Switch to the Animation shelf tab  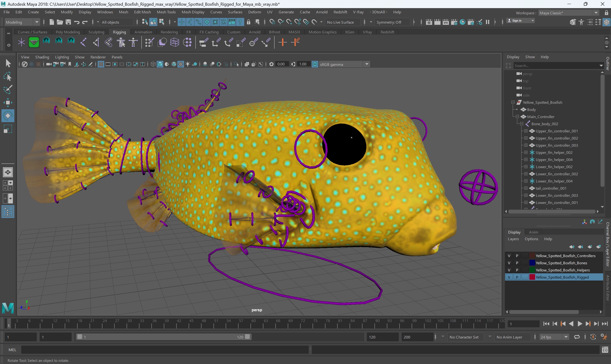pyautogui.click(x=143, y=32)
